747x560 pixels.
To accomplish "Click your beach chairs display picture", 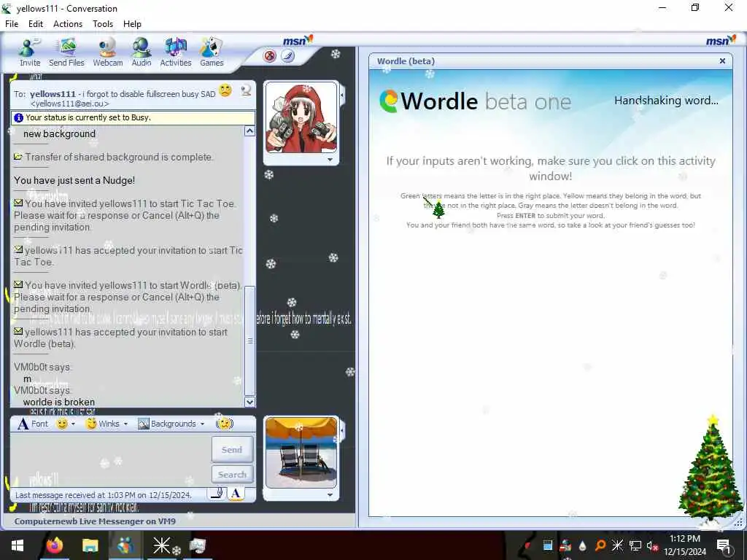I will (x=301, y=452).
